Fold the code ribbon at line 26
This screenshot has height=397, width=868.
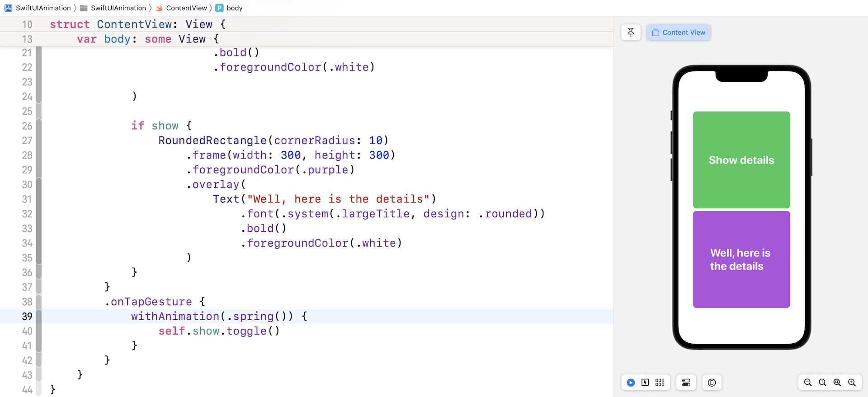coord(39,126)
